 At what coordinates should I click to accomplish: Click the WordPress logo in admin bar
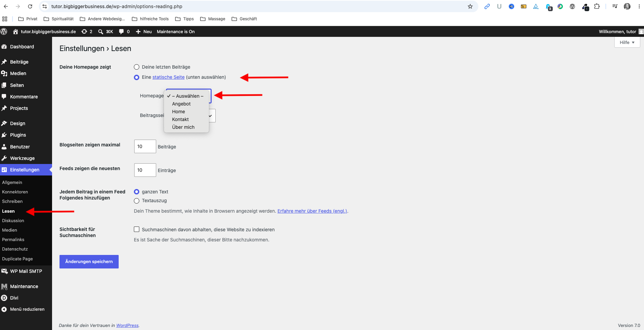coord(4,31)
